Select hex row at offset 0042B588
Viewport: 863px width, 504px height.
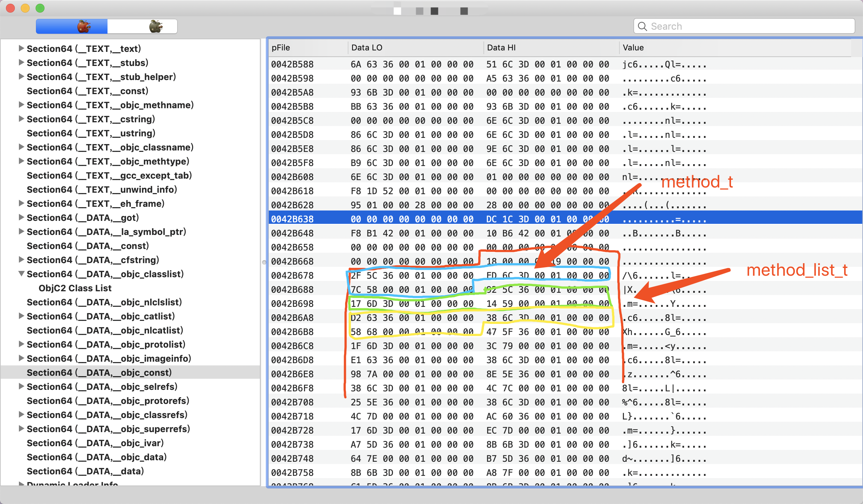point(293,64)
